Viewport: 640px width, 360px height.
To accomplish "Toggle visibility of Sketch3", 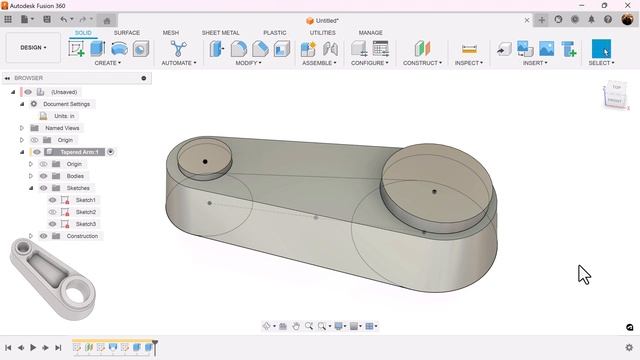I will tap(52, 224).
